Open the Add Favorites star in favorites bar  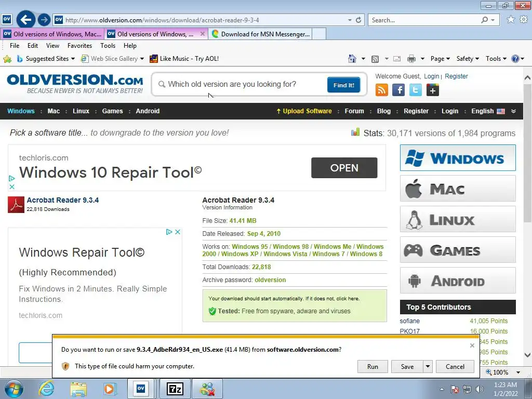(7, 59)
